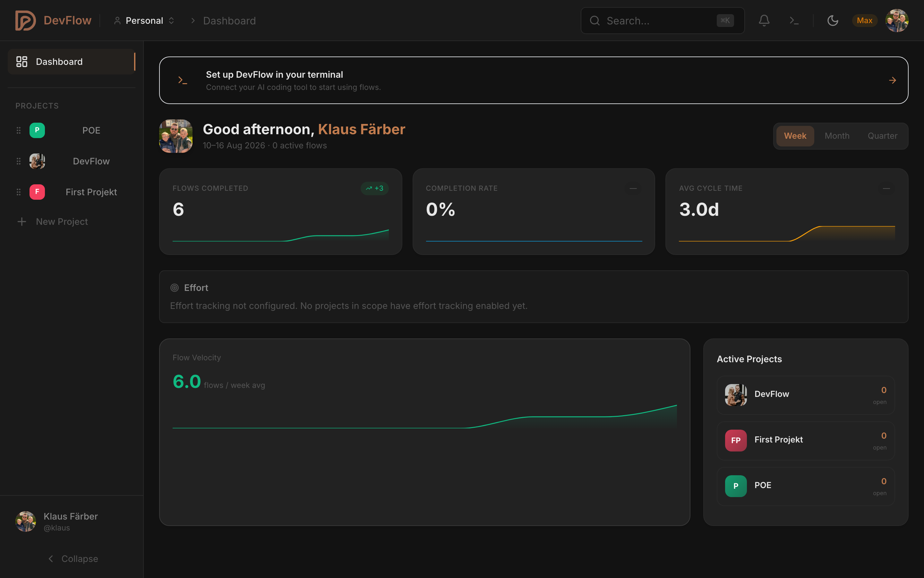Viewport: 924px width, 578px height.
Task: Grab the First Projekt drag handle
Action: click(18, 192)
